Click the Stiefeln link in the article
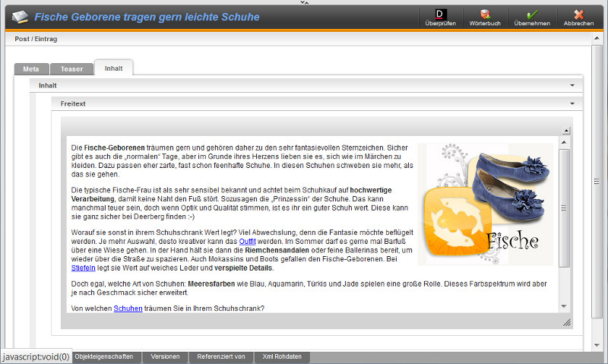The height and width of the screenshot is (364, 608). click(83, 268)
